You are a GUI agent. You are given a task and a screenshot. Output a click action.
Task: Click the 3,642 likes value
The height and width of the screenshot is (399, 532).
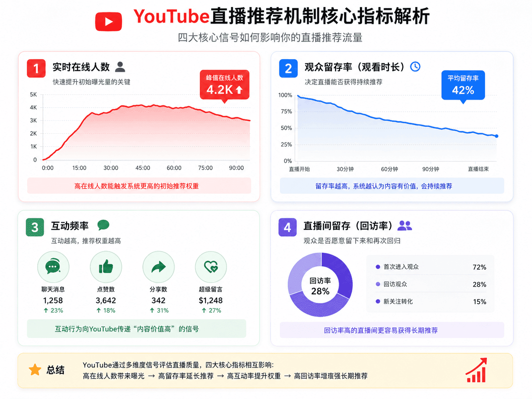click(106, 301)
